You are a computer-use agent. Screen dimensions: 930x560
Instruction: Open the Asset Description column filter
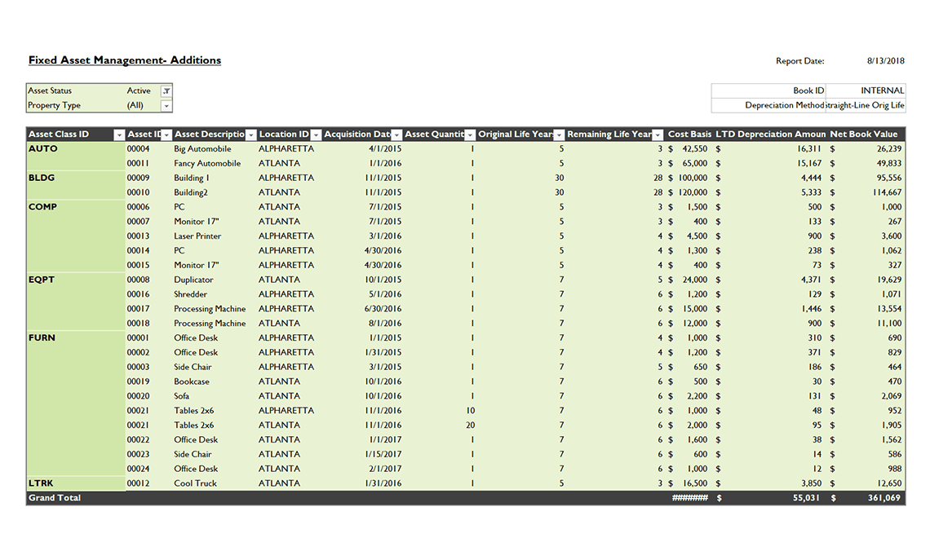(251, 134)
